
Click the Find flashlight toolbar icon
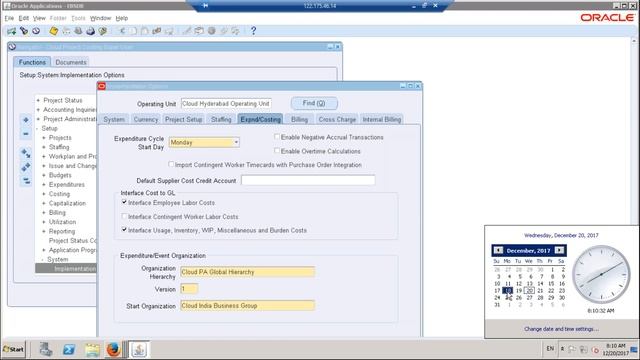(24, 31)
